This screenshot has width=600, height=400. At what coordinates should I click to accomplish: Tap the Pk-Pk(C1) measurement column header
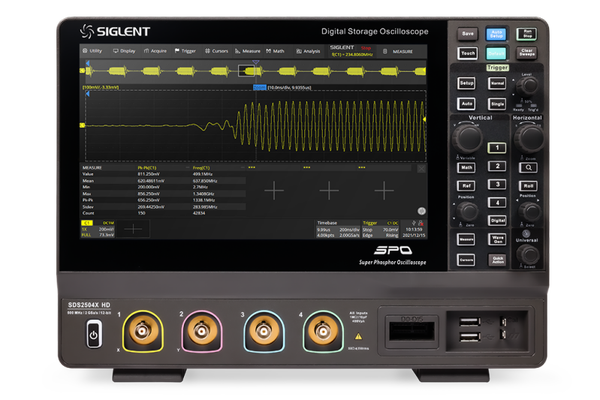(x=147, y=168)
